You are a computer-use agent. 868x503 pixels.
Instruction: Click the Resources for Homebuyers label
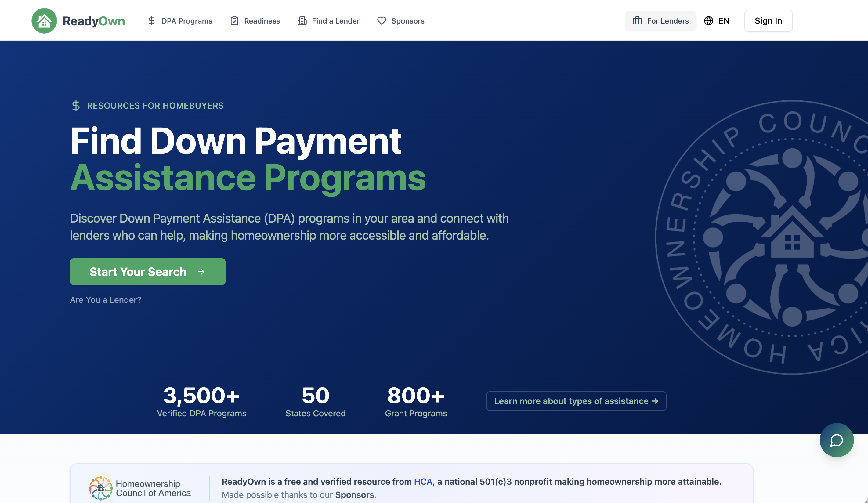click(155, 105)
